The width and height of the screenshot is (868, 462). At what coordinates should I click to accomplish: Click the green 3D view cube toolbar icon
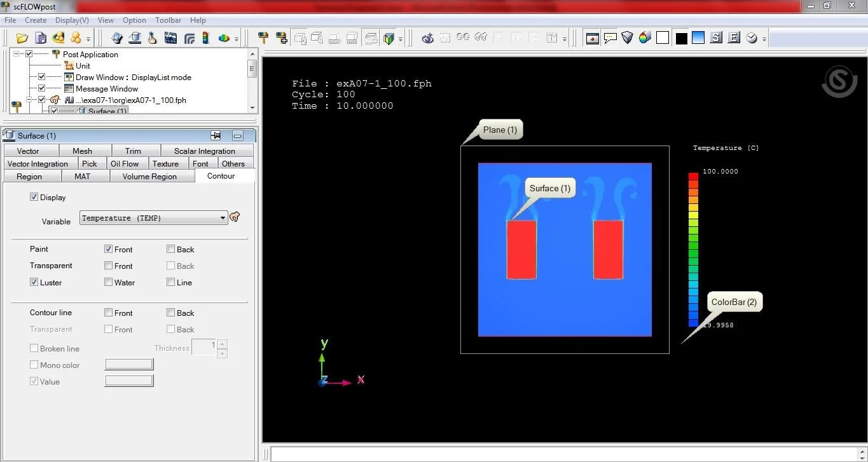[389, 37]
